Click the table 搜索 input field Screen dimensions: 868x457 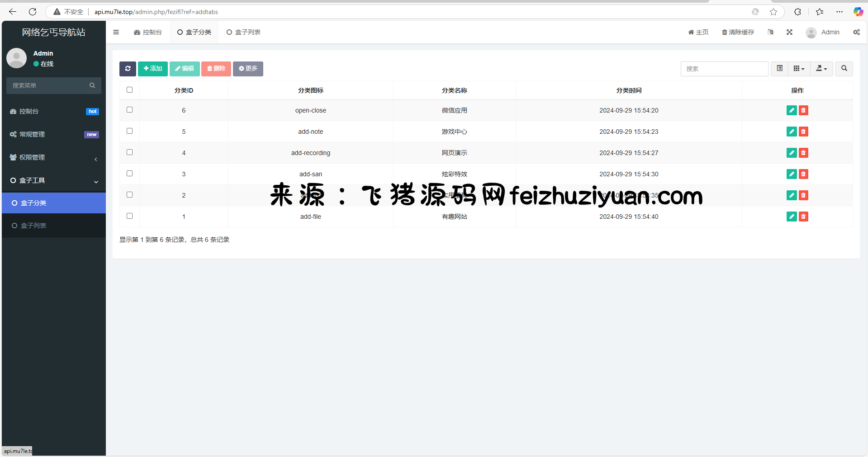pyautogui.click(x=724, y=69)
